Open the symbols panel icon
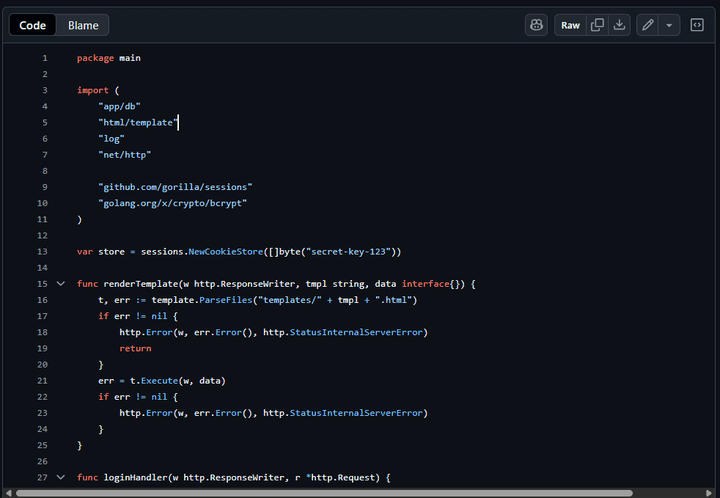720x498 pixels. point(697,25)
